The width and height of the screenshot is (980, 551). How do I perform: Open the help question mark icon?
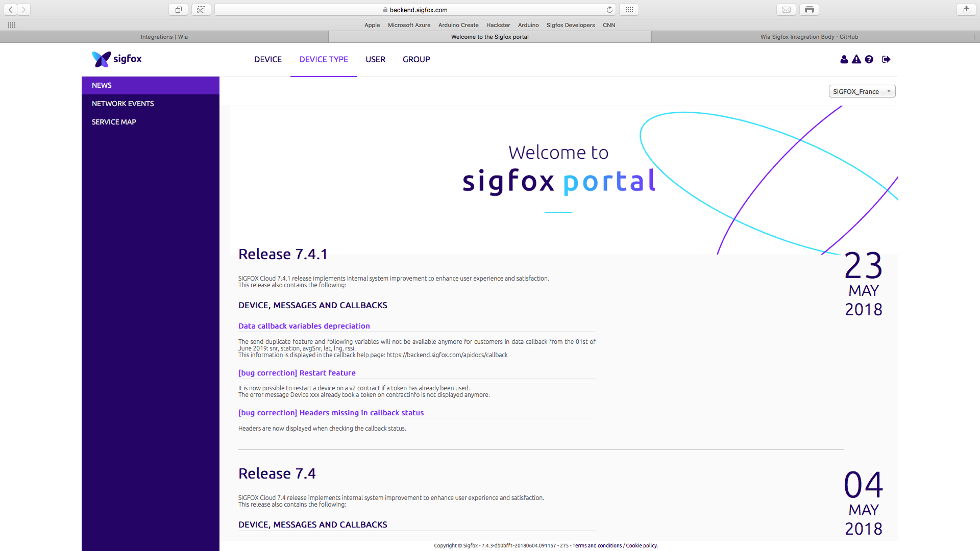869,60
